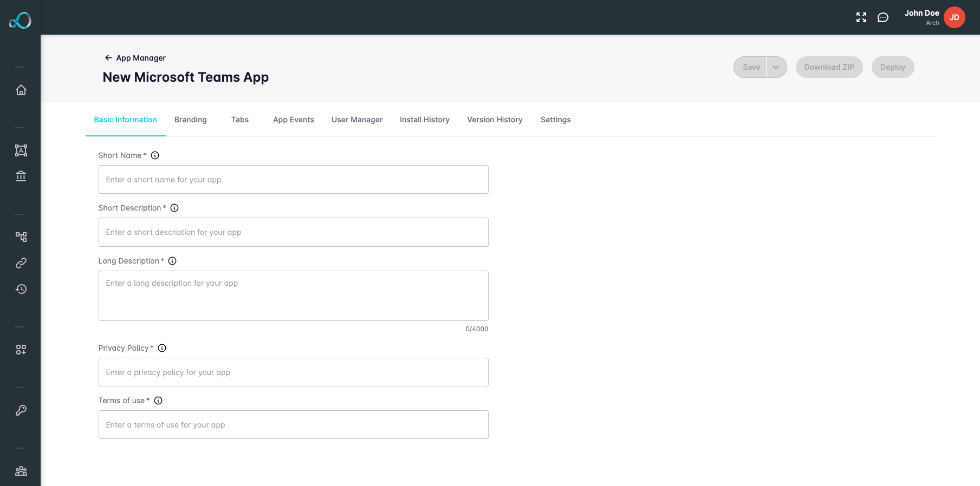
Task: Click the Short Name info icon
Action: (155, 155)
